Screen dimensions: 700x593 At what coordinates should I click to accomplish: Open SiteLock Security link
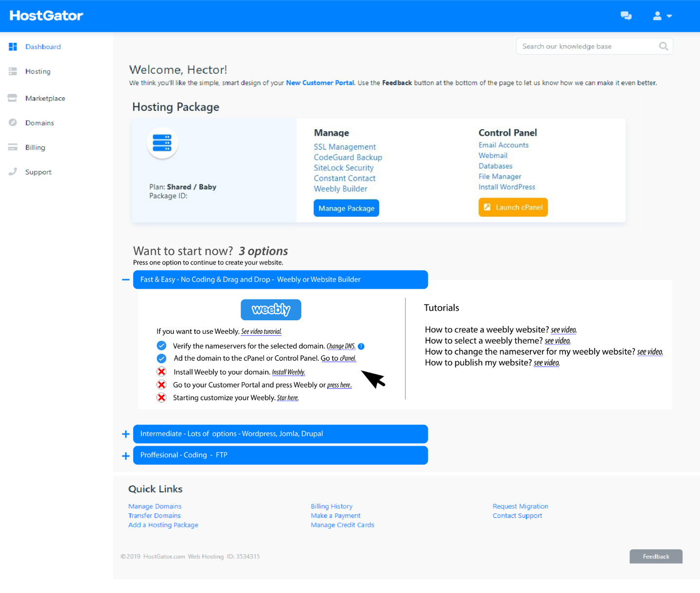[344, 168]
